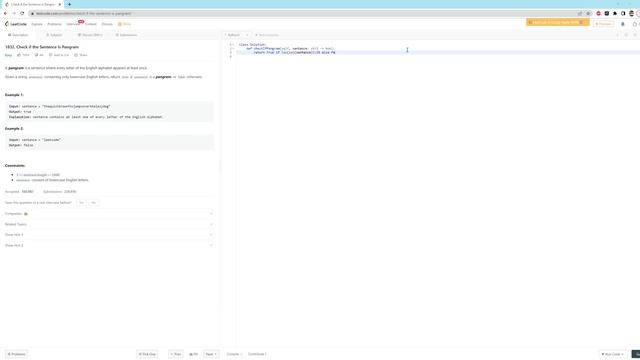The image size is (640, 360).
Task: Open the Store menu item
Action: [124, 24]
